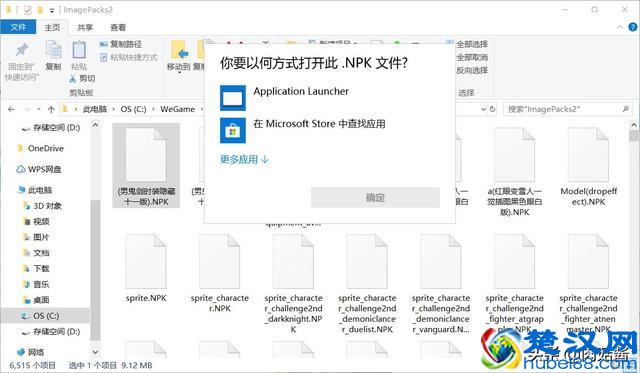This screenshot has width=640, height=373.
Task: Click 此电脑 in the address path
Action: 95,109
